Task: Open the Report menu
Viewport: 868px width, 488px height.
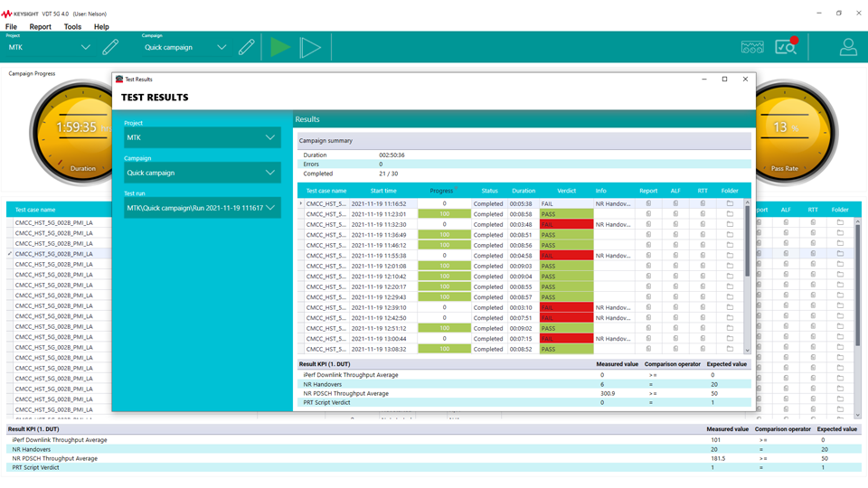Action: point(40,27)
